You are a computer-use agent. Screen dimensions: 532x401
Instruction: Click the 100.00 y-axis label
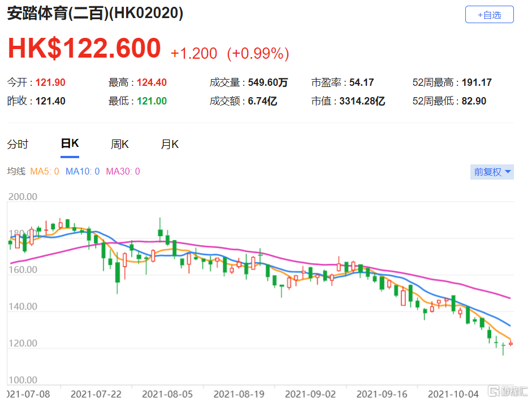click(x=23, y=380)
